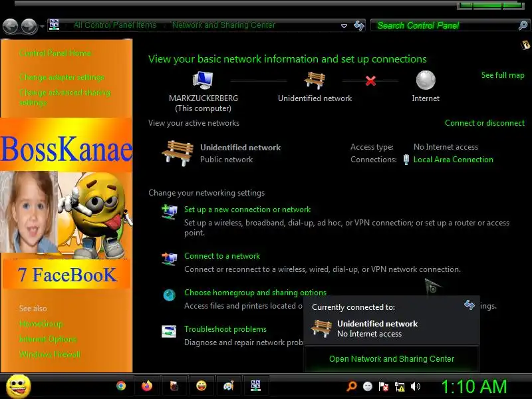This screenshot has width=532, height=399.
Task: Click Open Network and Sharing Center in flyout
Action: point(392,359)
